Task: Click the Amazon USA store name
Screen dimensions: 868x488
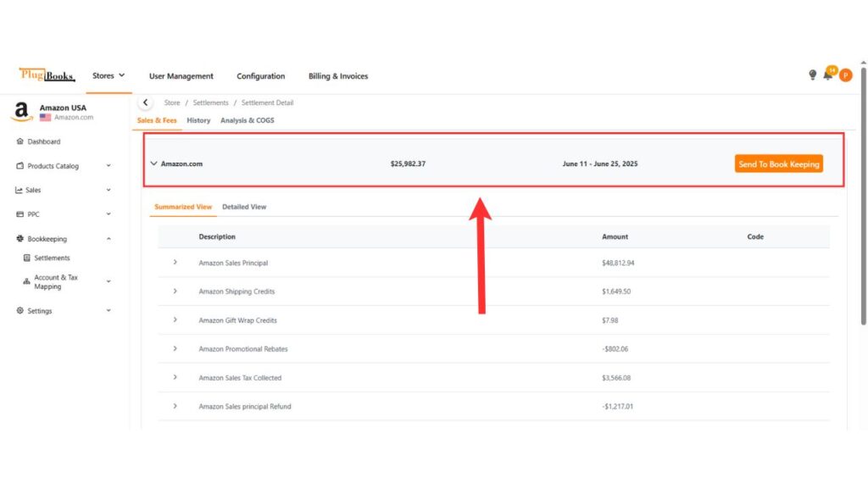Action: click(63, 108)
